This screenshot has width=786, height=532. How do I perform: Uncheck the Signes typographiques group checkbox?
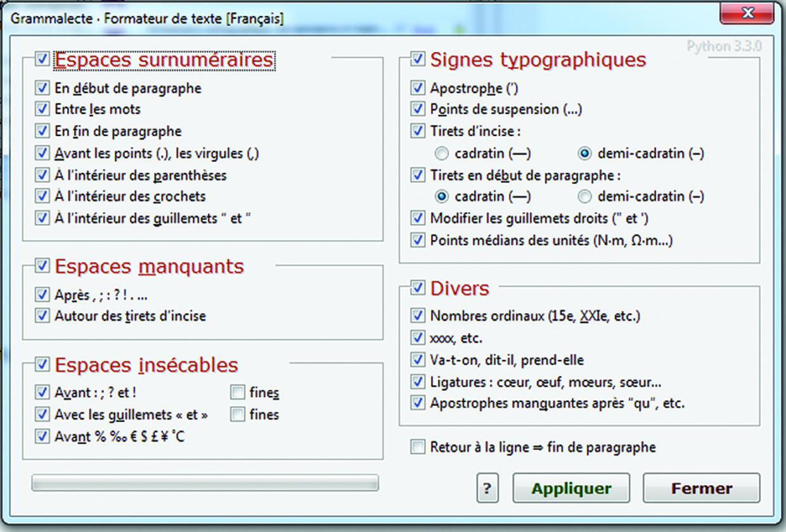coord(418,60)
